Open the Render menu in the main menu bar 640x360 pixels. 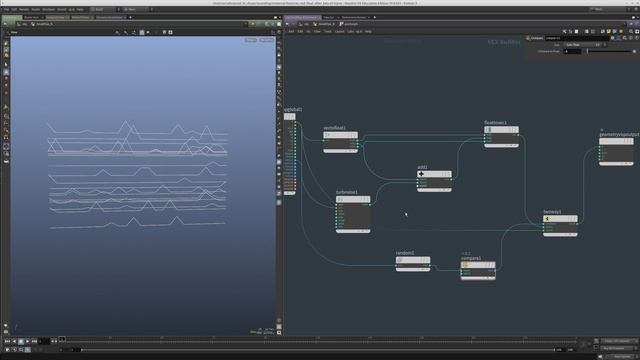(x=24, y=9)
